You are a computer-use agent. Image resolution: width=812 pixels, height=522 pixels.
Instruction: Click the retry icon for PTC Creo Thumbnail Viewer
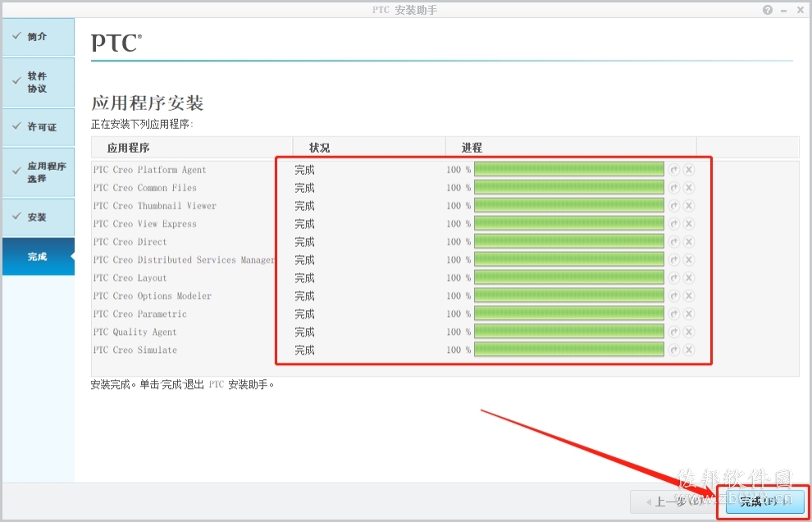pos(673,206)
